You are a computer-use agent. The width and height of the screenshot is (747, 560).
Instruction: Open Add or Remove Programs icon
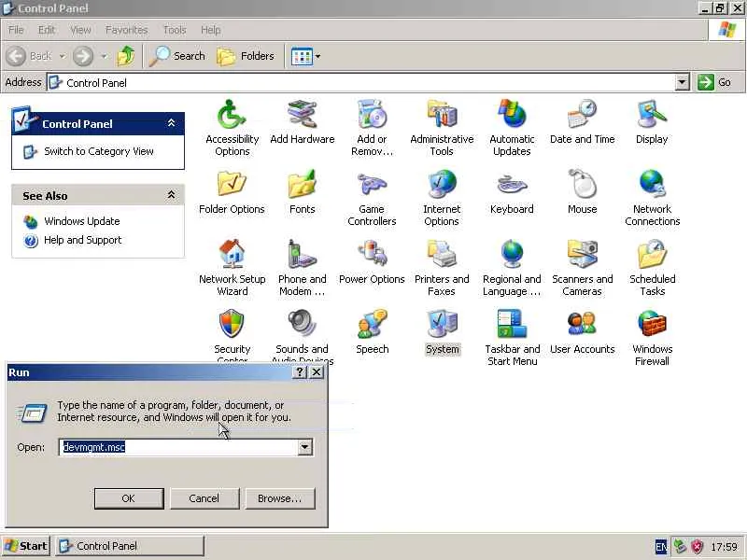click(x=372, y=115)
